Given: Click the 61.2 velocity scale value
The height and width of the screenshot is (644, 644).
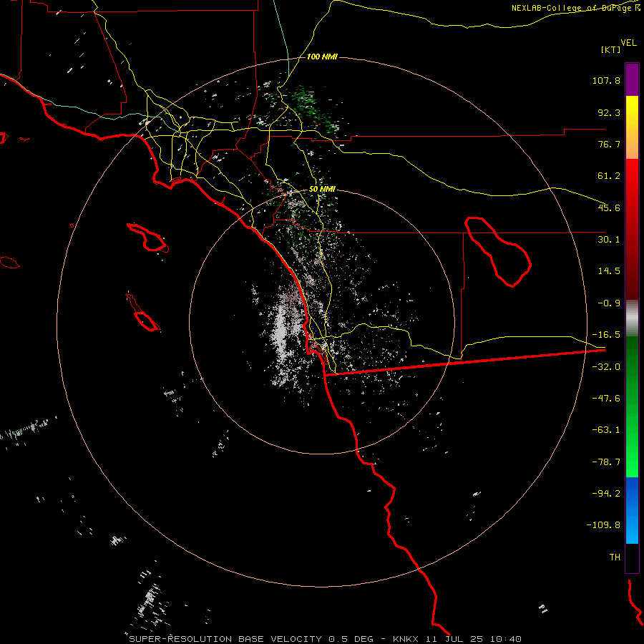Looking at the screenshot, I should 609,176.
